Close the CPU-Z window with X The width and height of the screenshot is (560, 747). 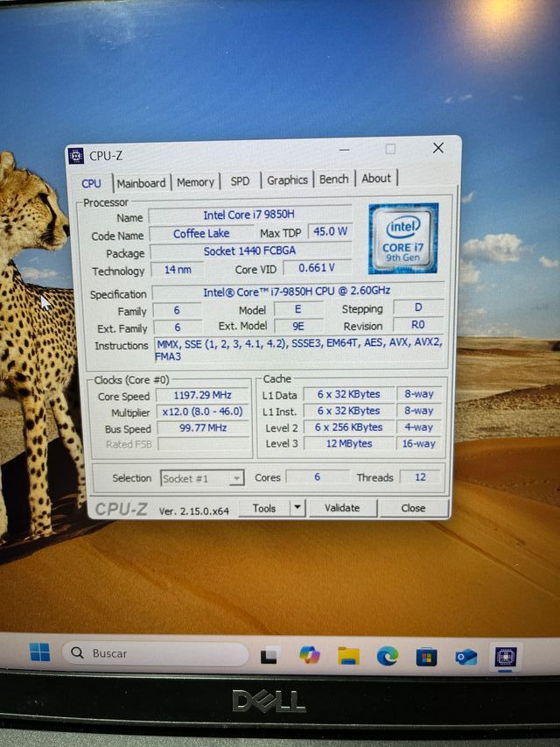coord(438,148)
